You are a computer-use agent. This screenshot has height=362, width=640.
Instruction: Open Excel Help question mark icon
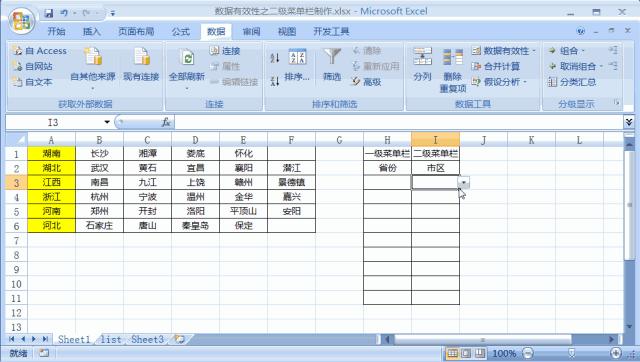(x=581, y=31)
